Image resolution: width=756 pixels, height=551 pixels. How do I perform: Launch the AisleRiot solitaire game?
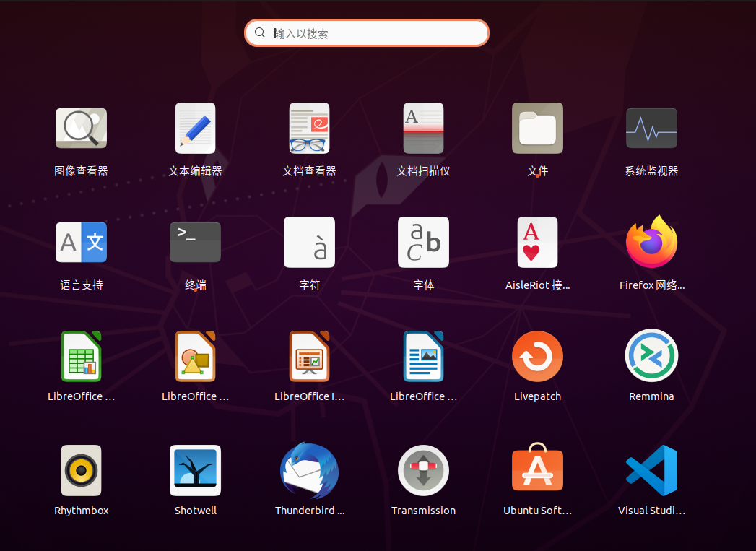tap(538, 242)
